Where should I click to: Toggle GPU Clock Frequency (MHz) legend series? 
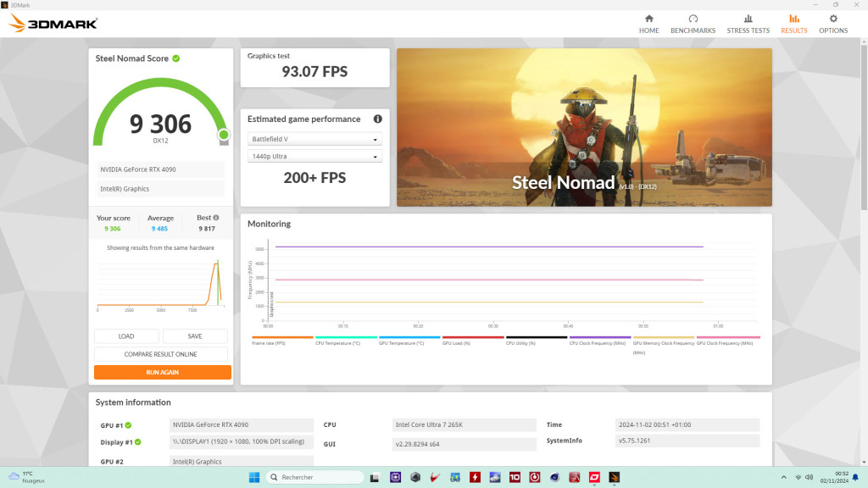pyautogui.click(x=728, y=341)
